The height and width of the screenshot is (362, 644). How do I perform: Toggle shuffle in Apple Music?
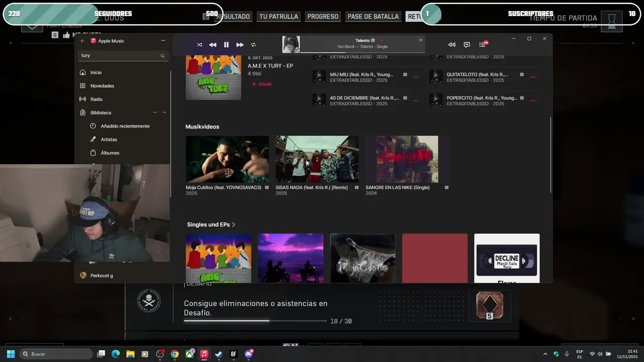point(199,45)
